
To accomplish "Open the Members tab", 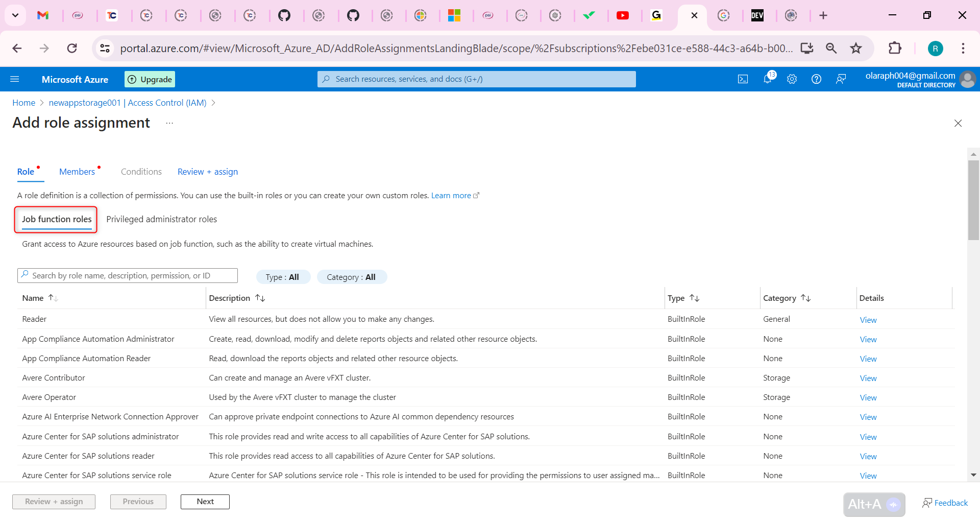I will tap(77, 171).
